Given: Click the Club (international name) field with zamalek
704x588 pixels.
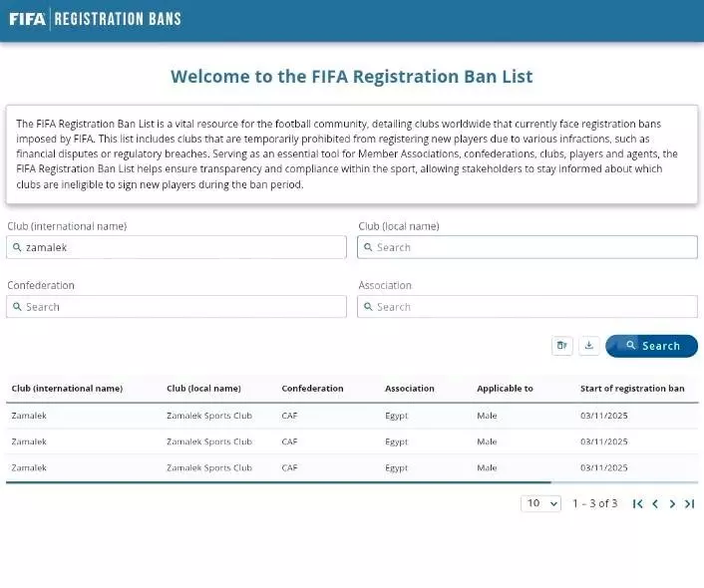Looking at the screenshot, I should pos(176,247).
